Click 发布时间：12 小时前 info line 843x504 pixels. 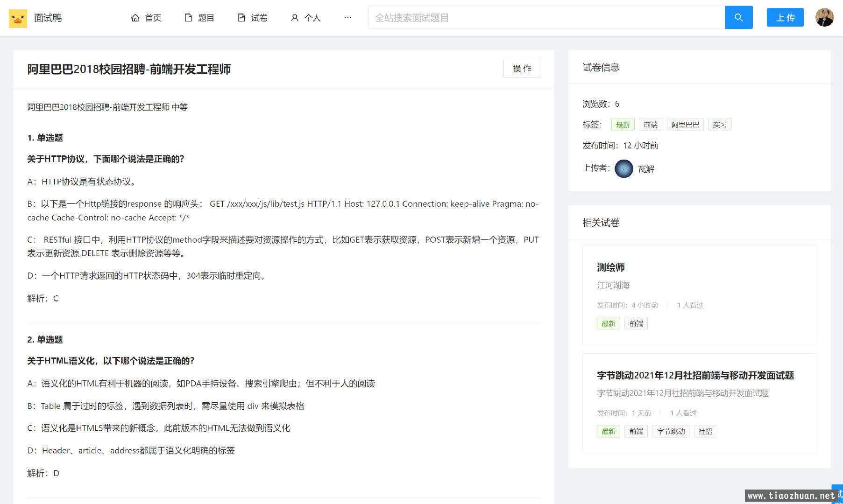(x=620, y=146)
